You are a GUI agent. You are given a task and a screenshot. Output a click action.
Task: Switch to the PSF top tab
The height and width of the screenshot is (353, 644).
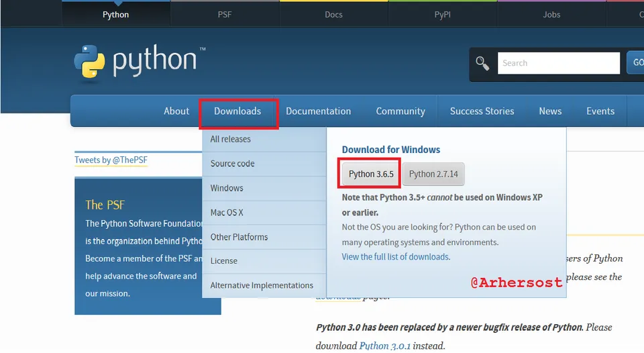pyautogui.click(x=225, y=14)
